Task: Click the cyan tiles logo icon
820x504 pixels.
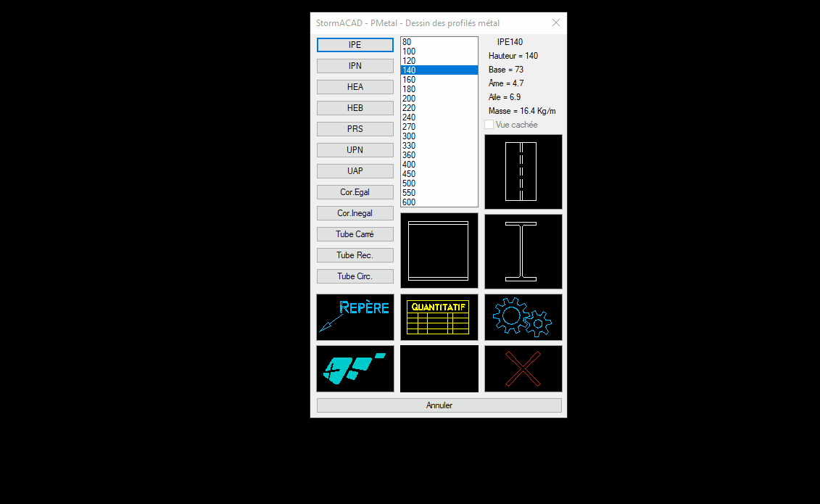Action: pyautogui.click(x=355, y=368)
